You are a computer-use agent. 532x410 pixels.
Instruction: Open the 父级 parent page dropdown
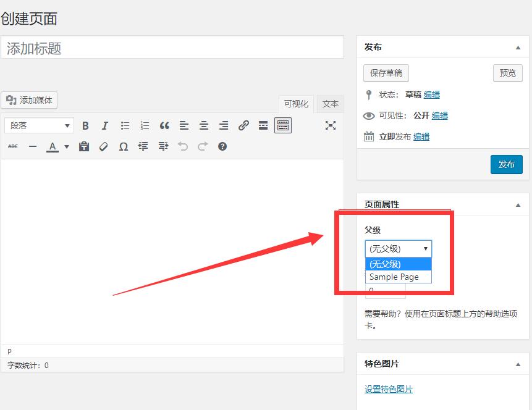[397, 248]
